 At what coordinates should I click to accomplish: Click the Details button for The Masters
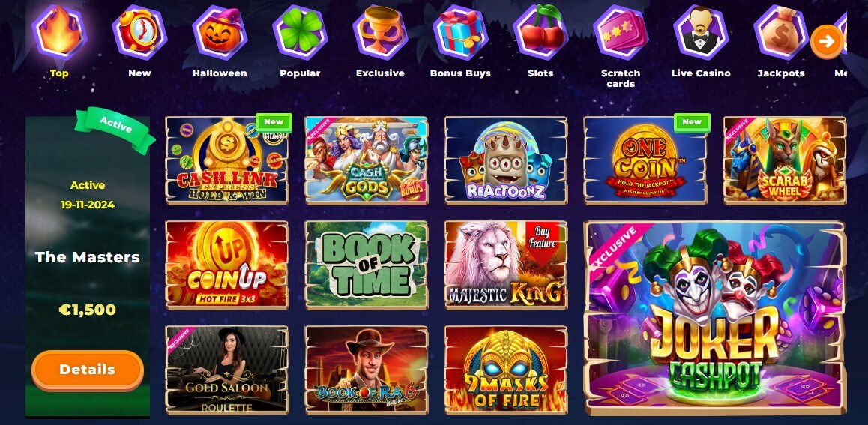point(88,370)
